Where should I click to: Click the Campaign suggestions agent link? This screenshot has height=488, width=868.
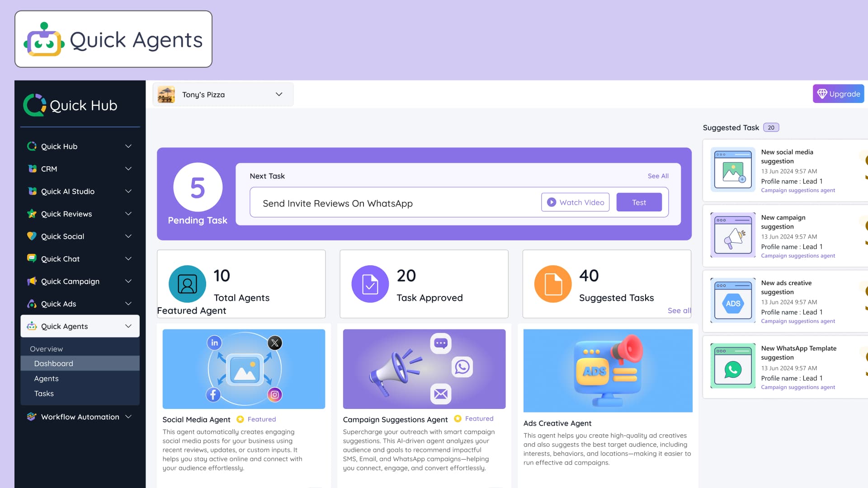coord(798,190)
